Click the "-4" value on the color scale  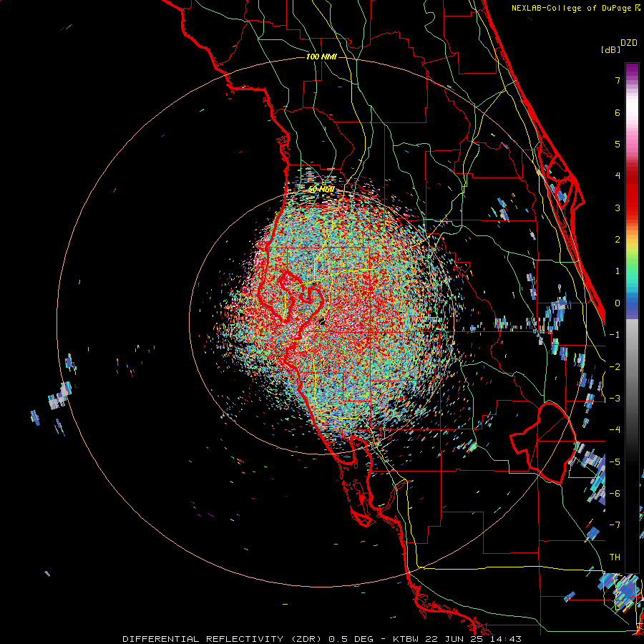615,430
